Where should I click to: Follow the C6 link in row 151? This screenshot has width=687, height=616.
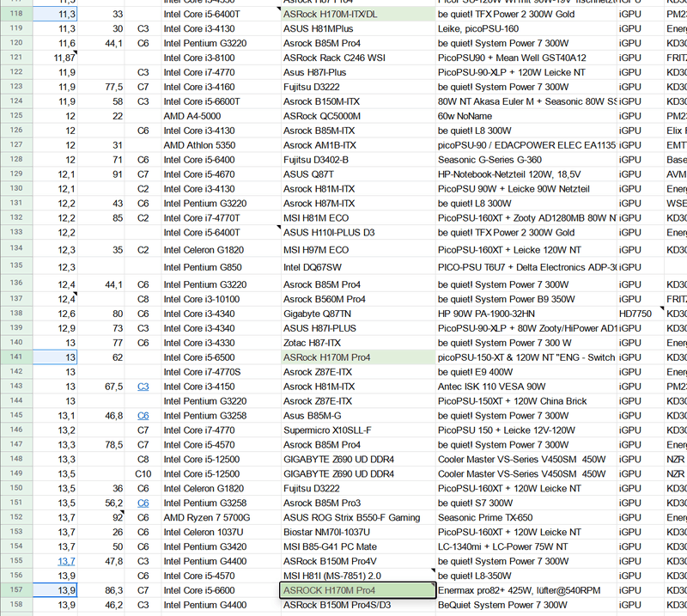tap(143, 503)
